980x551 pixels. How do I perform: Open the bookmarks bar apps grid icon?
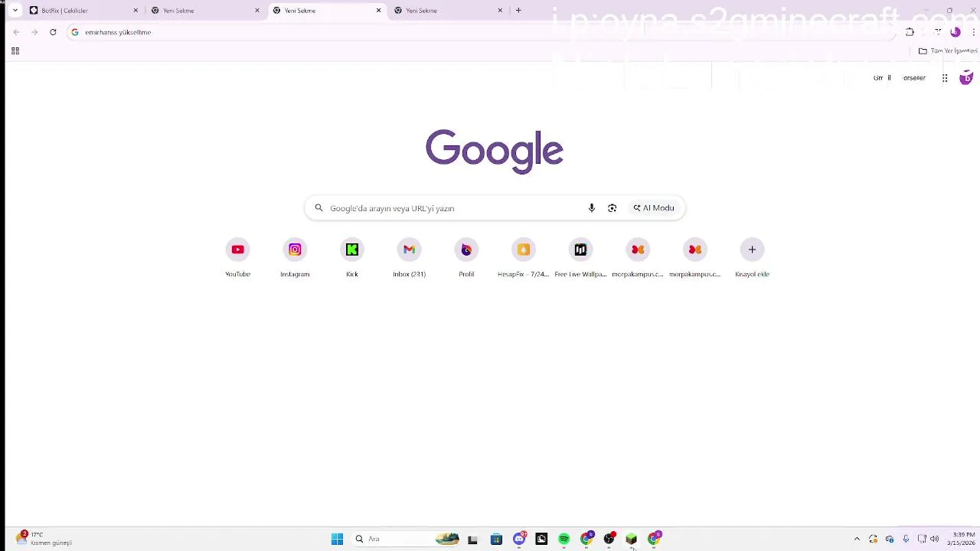coord(15,51)
